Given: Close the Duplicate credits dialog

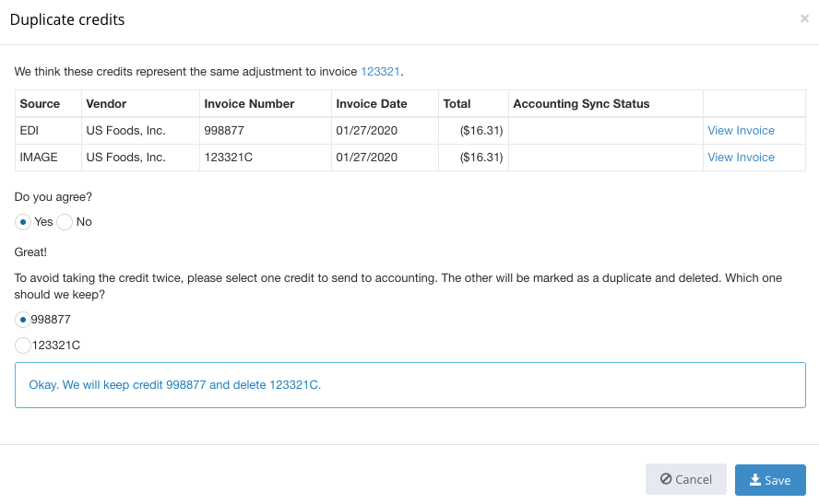Looking at the screenshot, I should click(804, 18).
